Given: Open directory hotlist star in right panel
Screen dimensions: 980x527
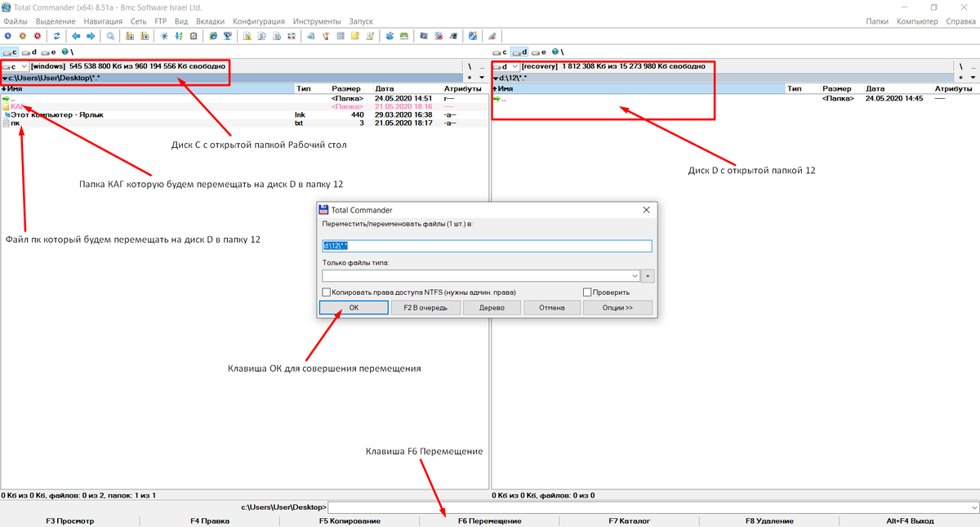Looking at the screenshot, I should (961, 77).
